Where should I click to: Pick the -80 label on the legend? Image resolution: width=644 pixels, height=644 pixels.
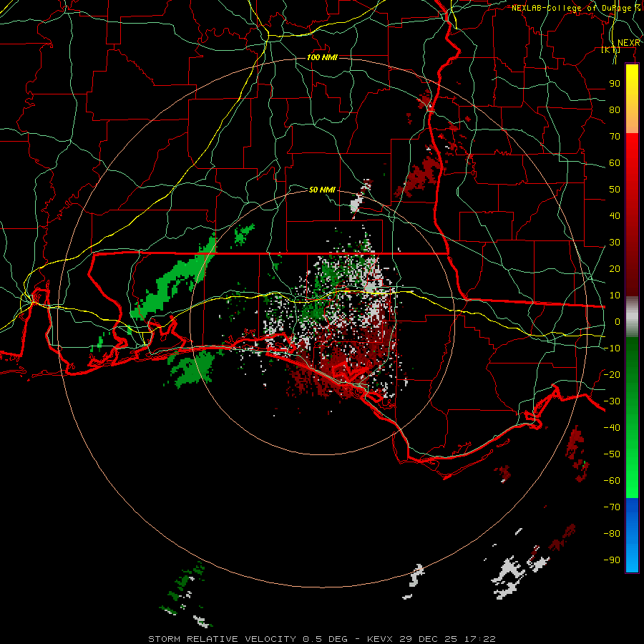(612, 534)
